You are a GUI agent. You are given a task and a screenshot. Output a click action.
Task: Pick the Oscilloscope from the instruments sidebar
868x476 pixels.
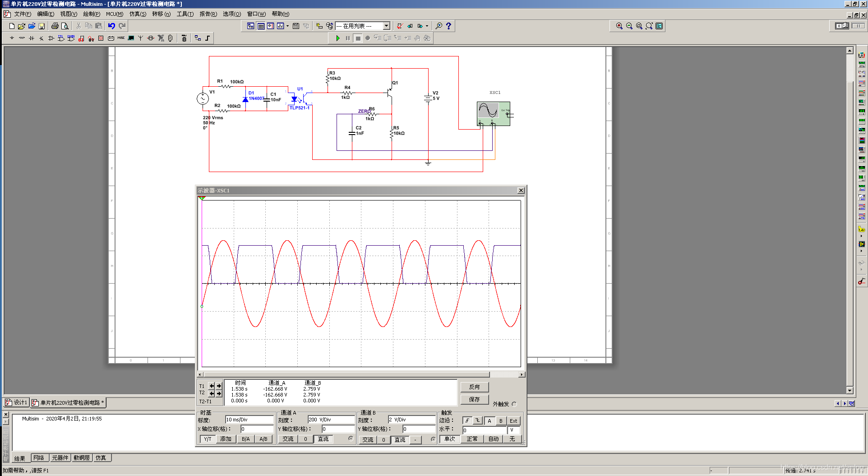[862, 83]
